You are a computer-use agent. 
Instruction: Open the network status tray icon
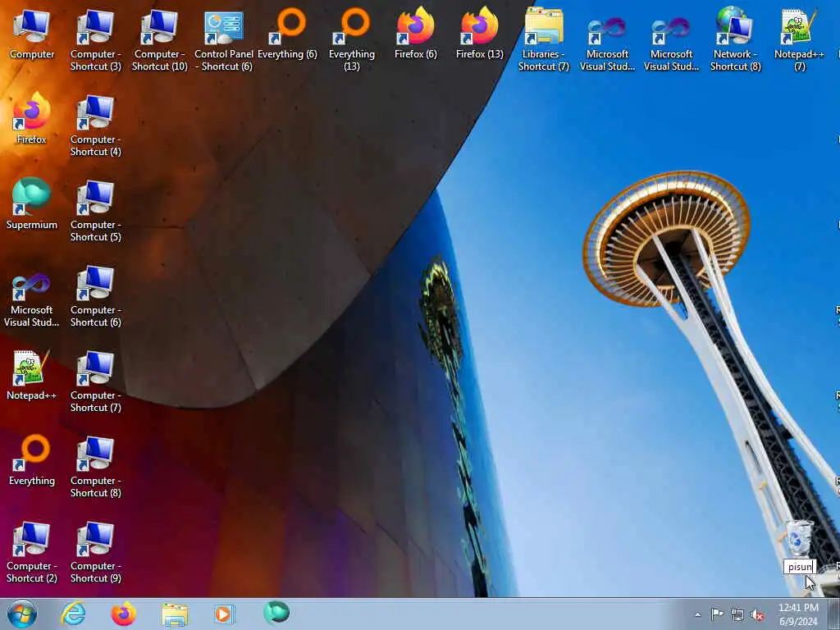737,614
